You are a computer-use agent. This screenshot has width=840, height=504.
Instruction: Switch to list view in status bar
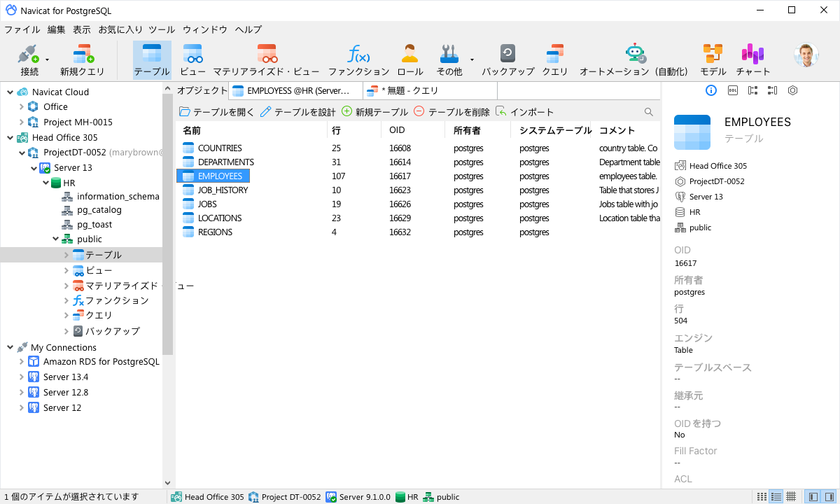pos(762,497)
